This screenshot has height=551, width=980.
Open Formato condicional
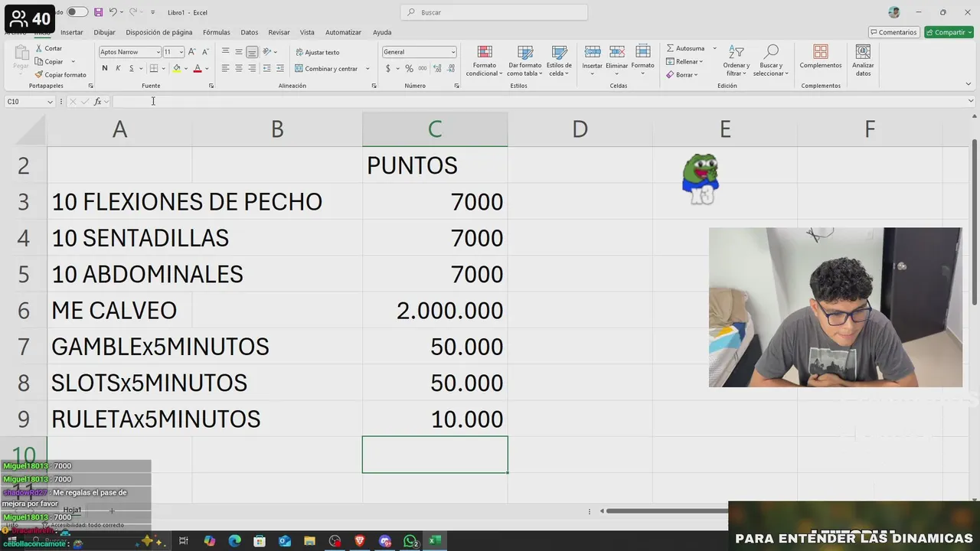tap(485, 60)
